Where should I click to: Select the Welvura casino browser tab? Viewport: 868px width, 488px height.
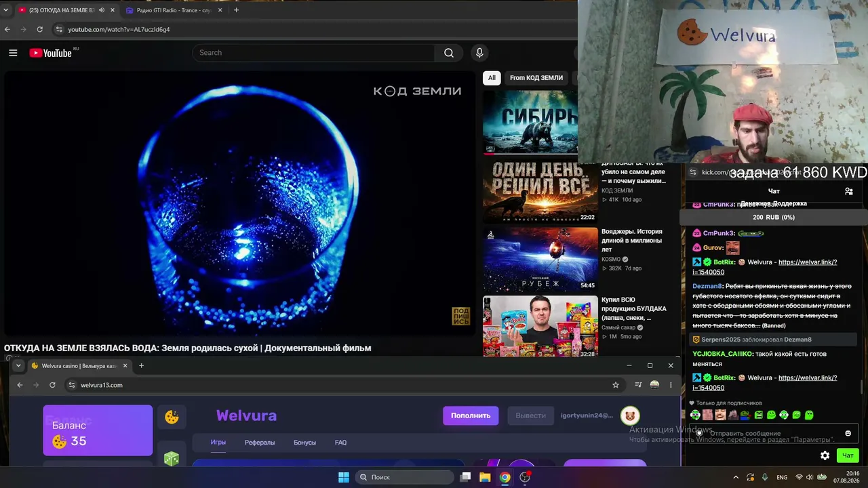(x=79, y=366)
